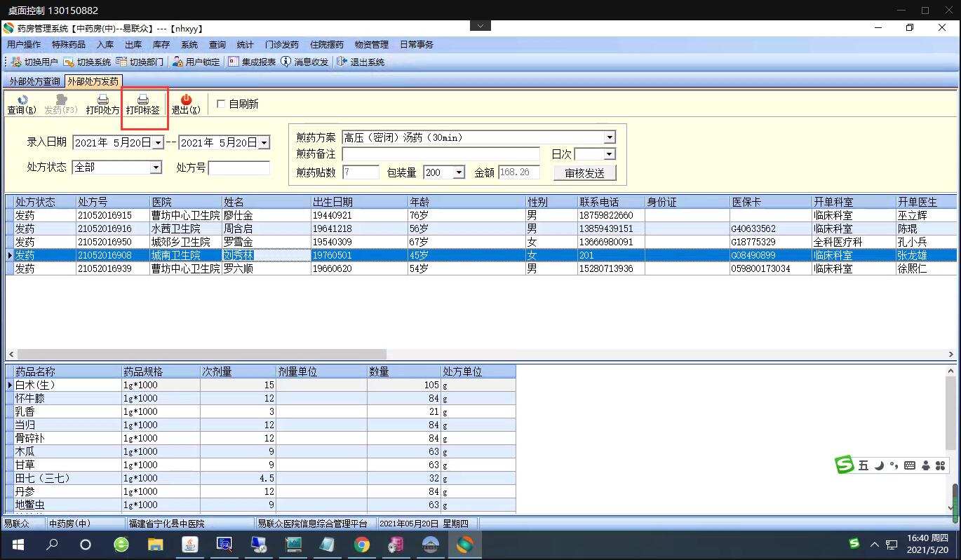Screen dimensions: 961x560
Task: Open the 门诊发药 menu
Action: click(281, 44)
